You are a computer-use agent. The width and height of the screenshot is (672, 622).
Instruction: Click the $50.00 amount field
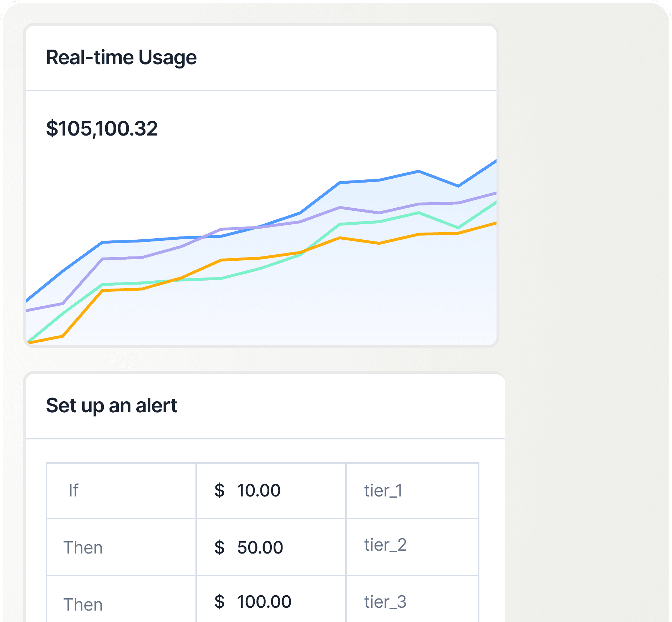click(260, 547)
